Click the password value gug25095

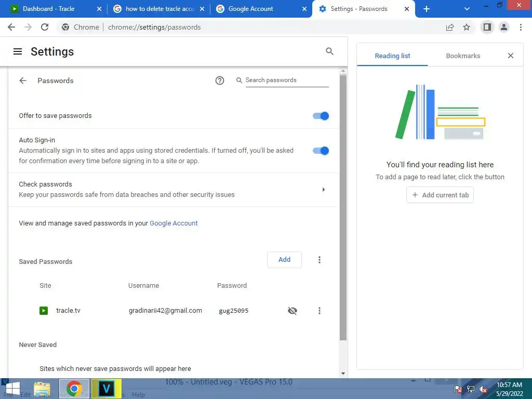pos(234,311)
